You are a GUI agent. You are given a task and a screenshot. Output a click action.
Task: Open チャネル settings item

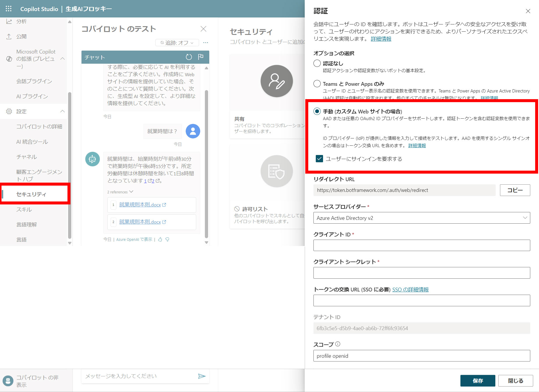[26, 157]
